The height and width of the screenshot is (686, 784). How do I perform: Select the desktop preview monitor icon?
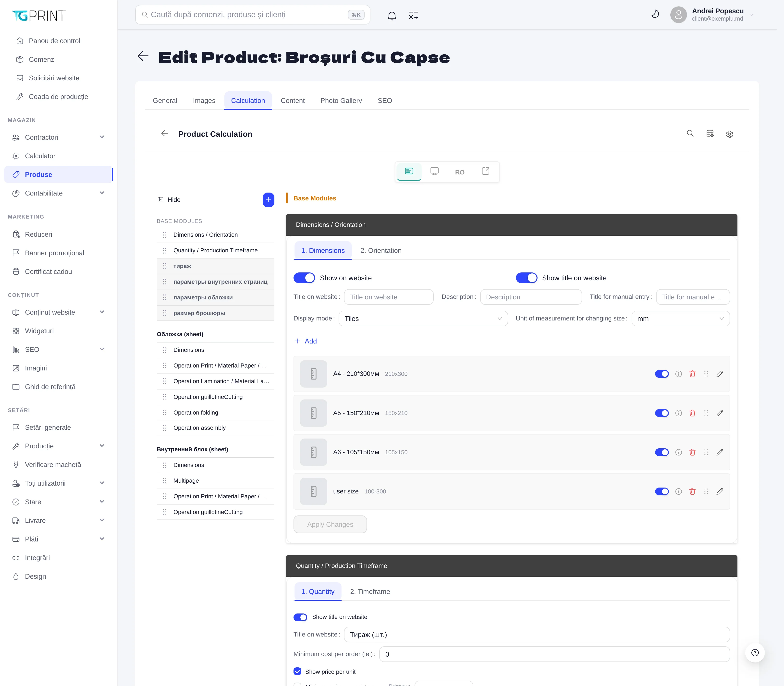tap(434, 171)
